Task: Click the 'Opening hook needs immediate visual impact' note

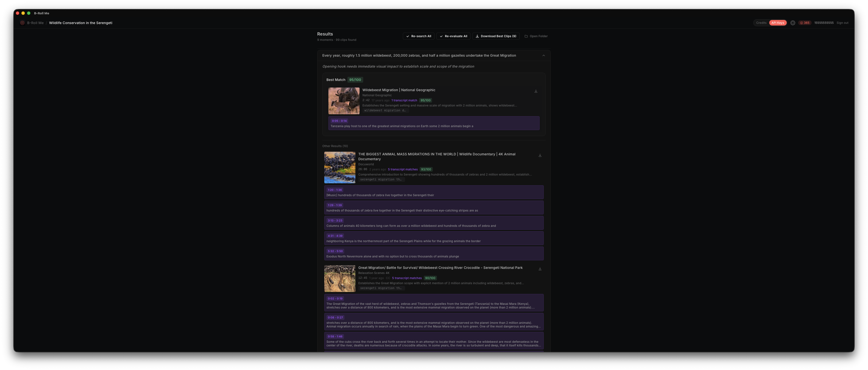Action: pos(398,66)
